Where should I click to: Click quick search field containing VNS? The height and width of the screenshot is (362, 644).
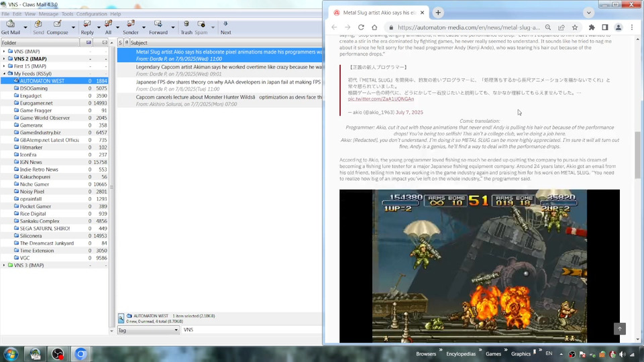(x=252, y=330)
